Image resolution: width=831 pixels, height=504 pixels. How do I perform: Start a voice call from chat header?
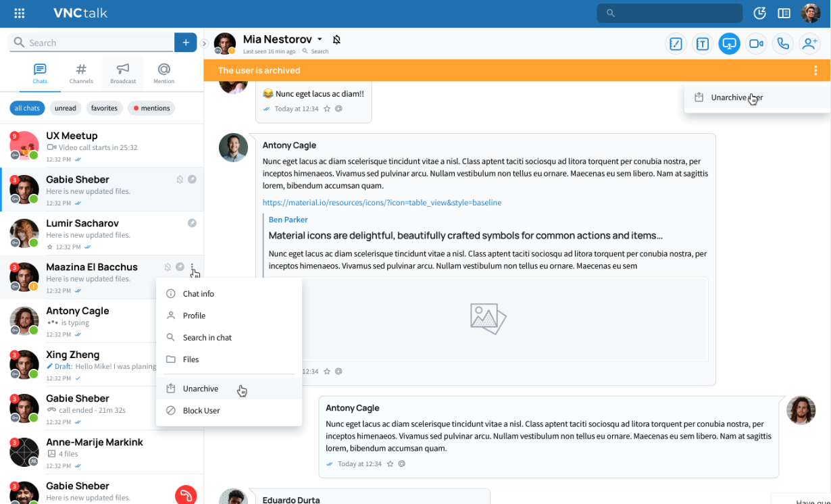pyautogui.click(x=783, y=44)
